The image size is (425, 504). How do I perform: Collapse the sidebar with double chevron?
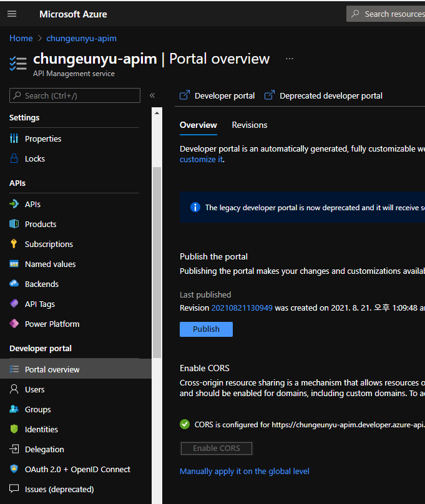[x=152, y=95]
